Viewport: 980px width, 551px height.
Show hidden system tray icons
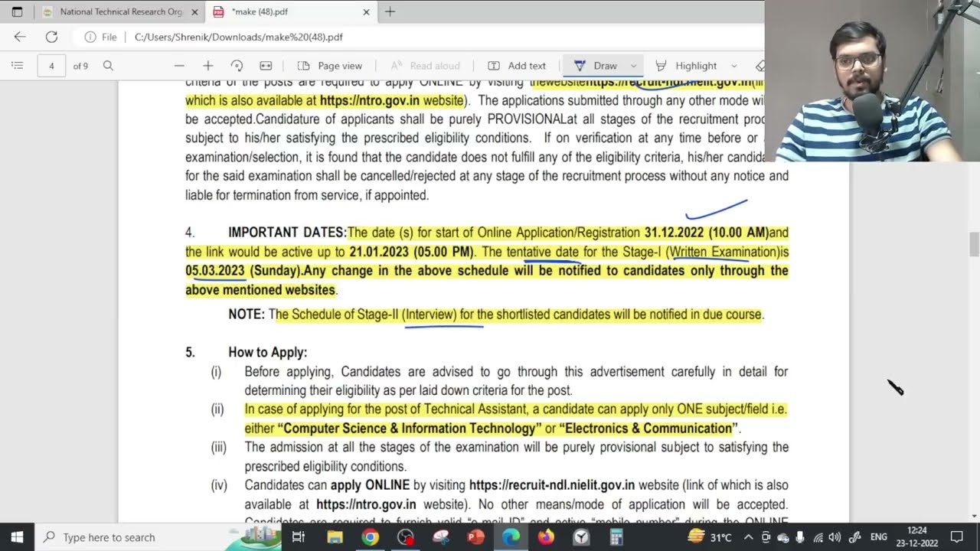748,537
